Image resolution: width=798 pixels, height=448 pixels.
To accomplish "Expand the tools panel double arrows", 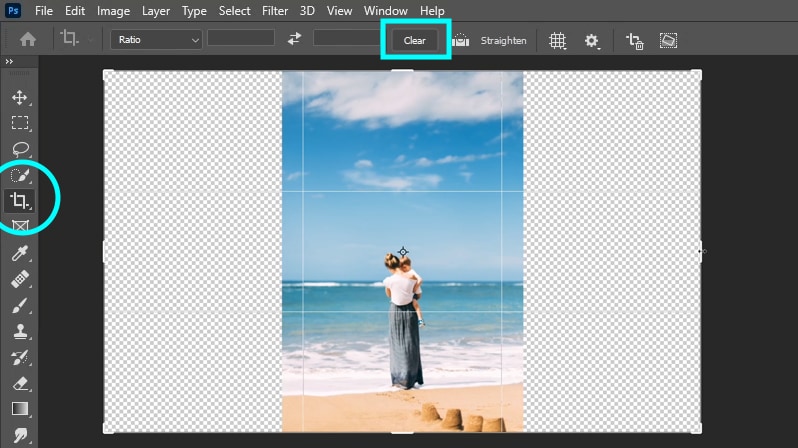I will pyautogui.click(x=9, y=61).
